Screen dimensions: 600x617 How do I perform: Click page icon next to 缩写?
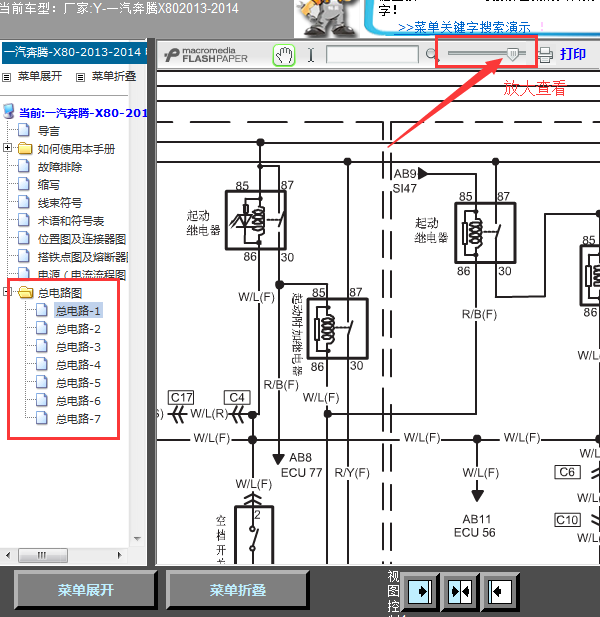pyautogui.click(x=24, y=183)
